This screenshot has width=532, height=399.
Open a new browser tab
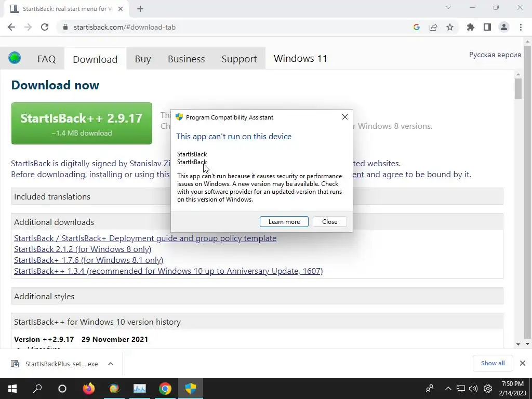140,9
